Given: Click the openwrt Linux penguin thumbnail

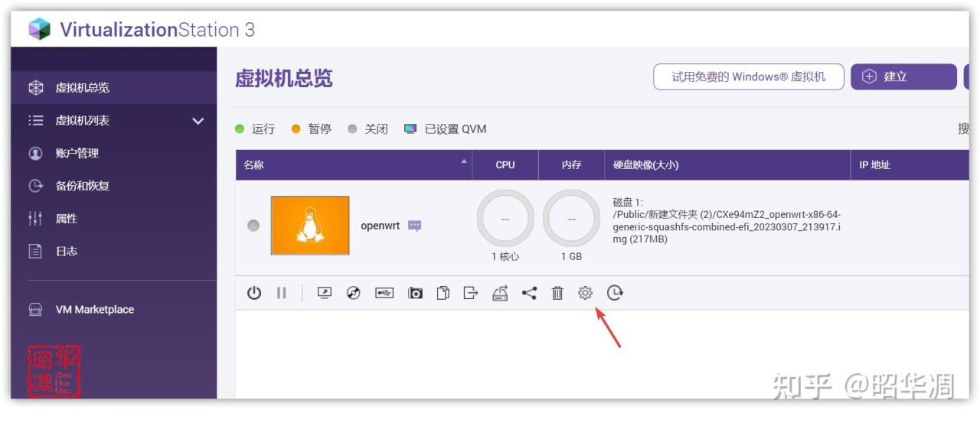Looking at the screenshot, I should (310, 226).
